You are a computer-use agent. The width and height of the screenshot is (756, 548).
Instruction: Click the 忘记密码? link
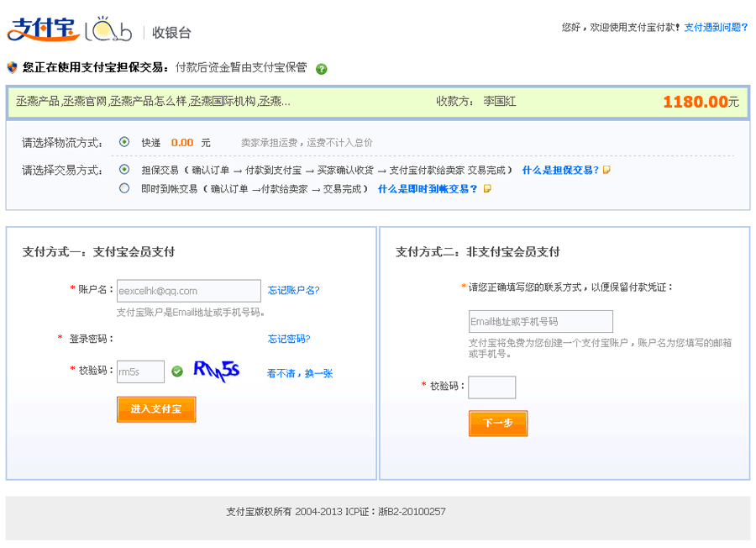coord(289,339)
